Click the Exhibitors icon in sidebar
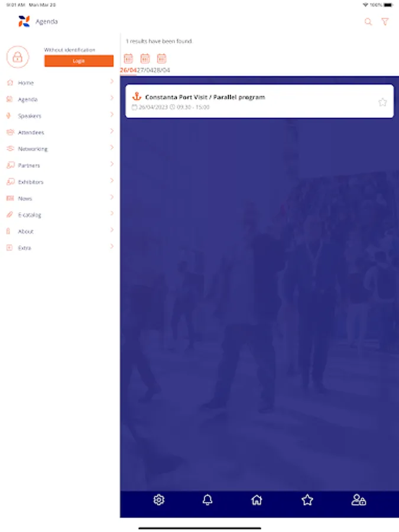399x532 pixels. 10,181
